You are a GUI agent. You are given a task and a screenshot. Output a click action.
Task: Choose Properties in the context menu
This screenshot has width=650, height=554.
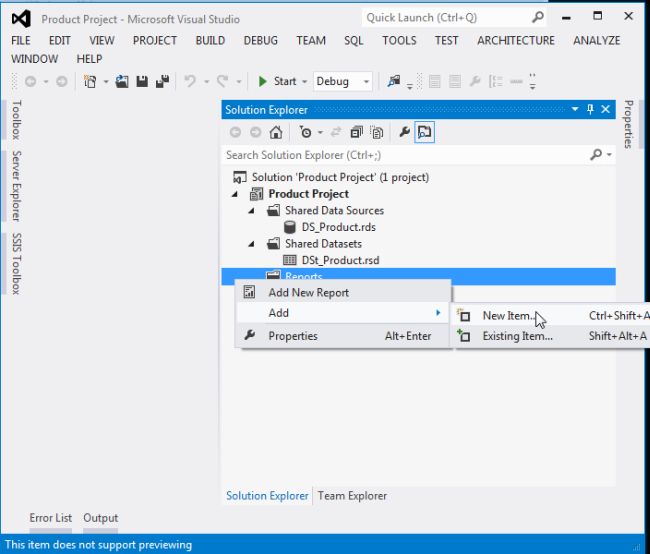tap(343, 336)
